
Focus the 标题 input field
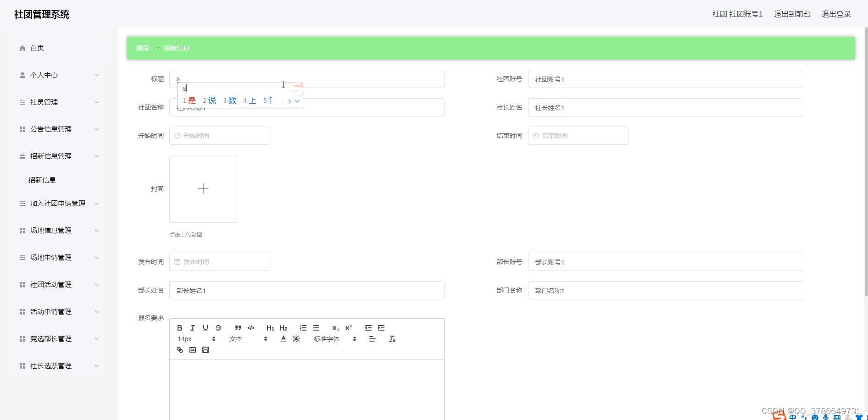[x=306, y=79]
